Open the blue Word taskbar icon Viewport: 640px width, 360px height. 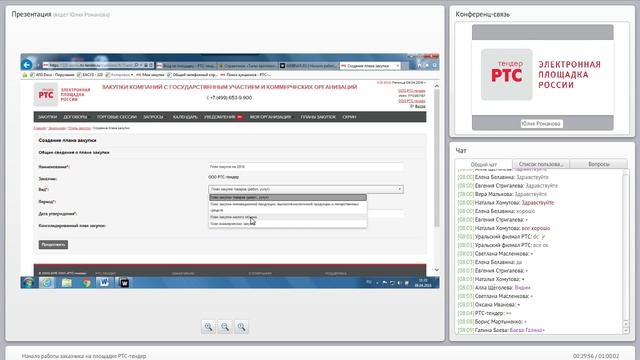click(x=104, y=282)
